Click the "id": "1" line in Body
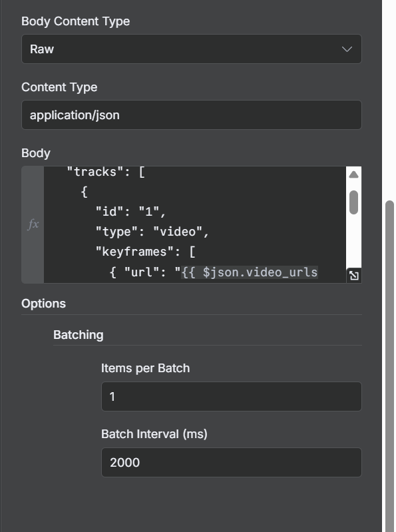The height and width of the screenshot is (532, 396). 130,212
